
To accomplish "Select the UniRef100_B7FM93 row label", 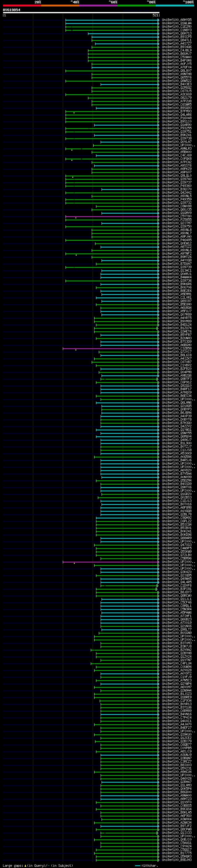I will (177, 111).
